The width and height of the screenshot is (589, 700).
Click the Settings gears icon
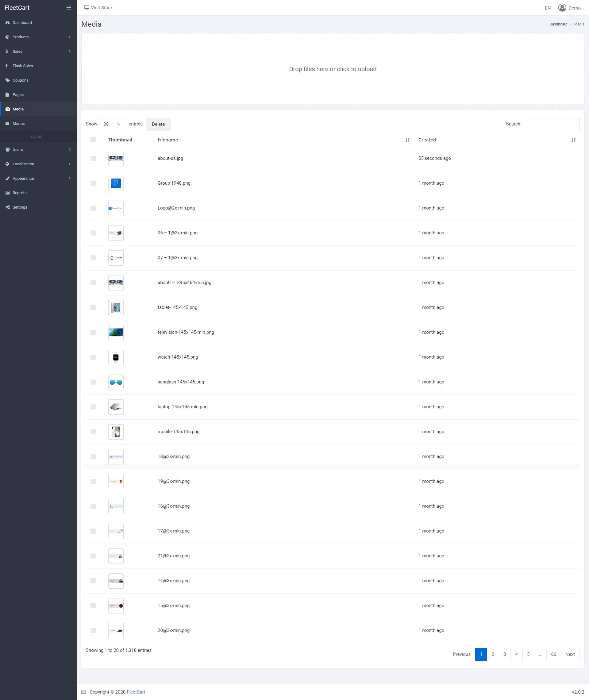(x=7, y=207)
